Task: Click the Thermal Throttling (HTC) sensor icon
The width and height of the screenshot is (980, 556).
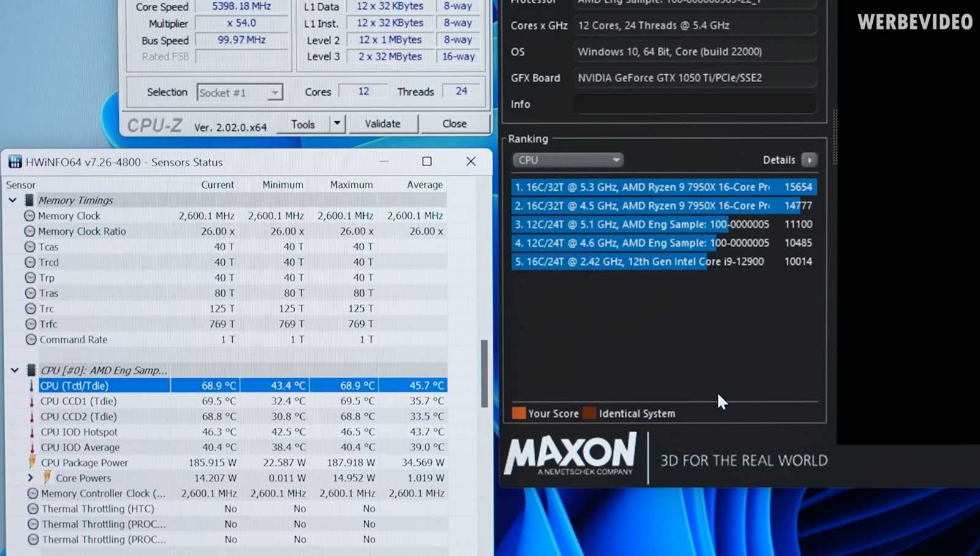Action: click(33, 508)
